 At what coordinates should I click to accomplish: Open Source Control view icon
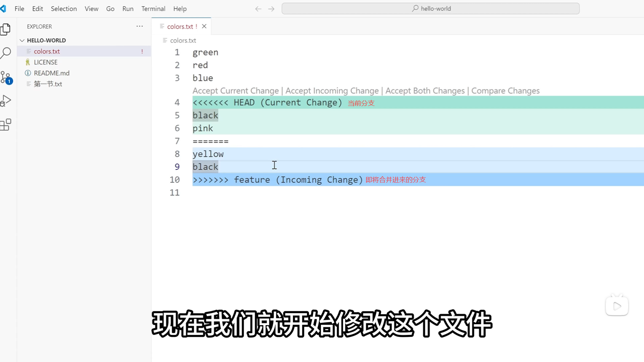click(x=6, y=77)
